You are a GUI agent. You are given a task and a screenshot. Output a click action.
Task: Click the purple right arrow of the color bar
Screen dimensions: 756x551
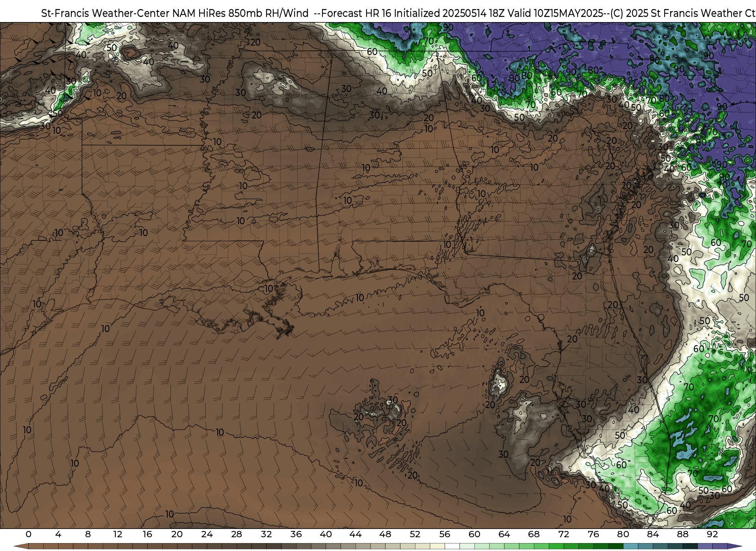click(x=734, y=546)
